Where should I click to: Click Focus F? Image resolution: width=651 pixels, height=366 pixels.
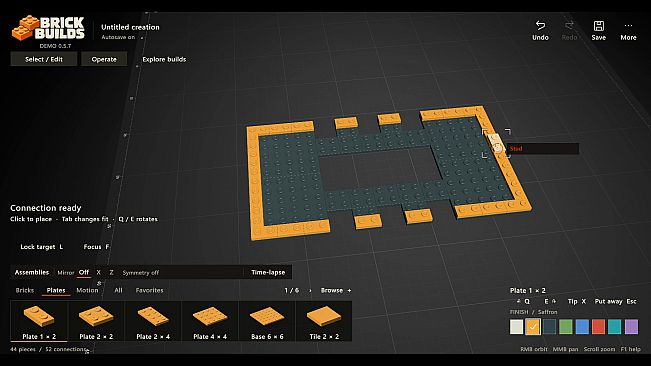[96, 246]
